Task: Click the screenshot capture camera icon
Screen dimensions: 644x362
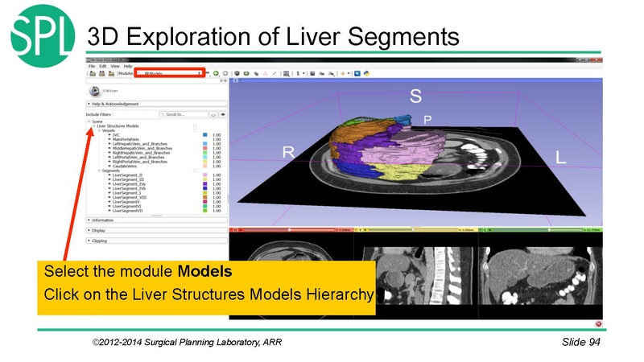Action: click(x=312, y=73)
